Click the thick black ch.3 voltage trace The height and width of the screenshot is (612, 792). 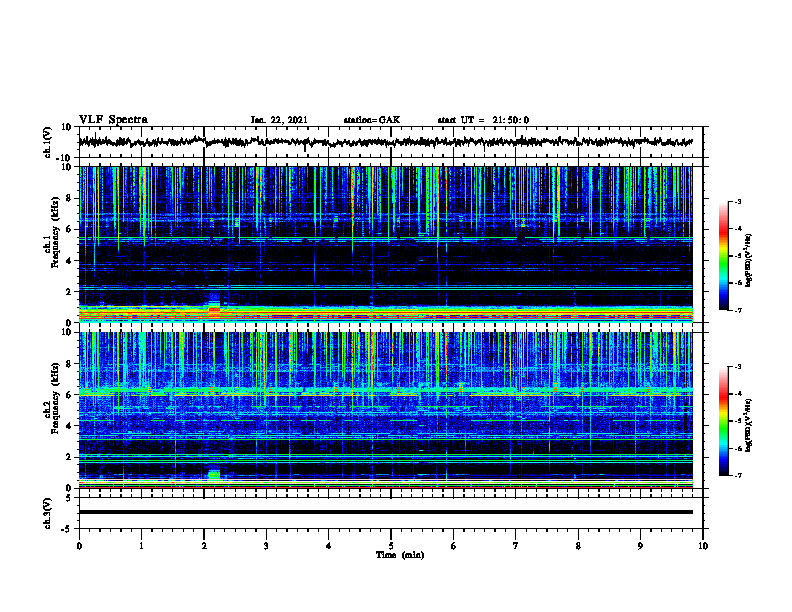(x=385, y=512)
